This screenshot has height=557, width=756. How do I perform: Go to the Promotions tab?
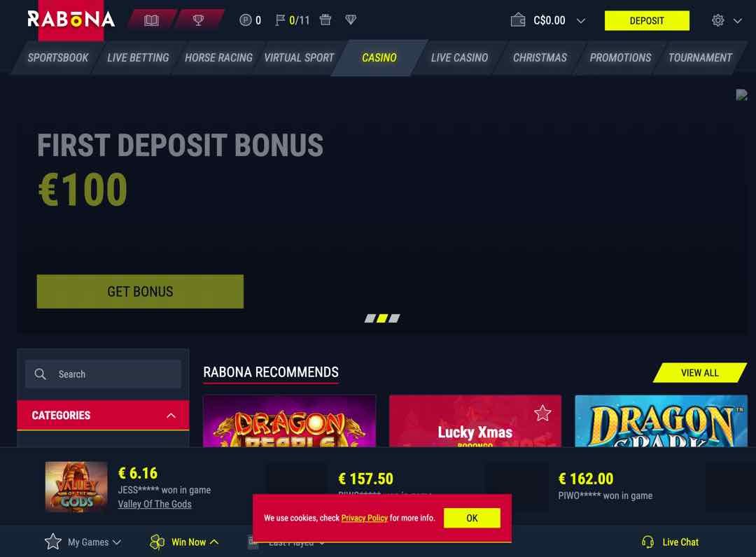pos(620,57)
